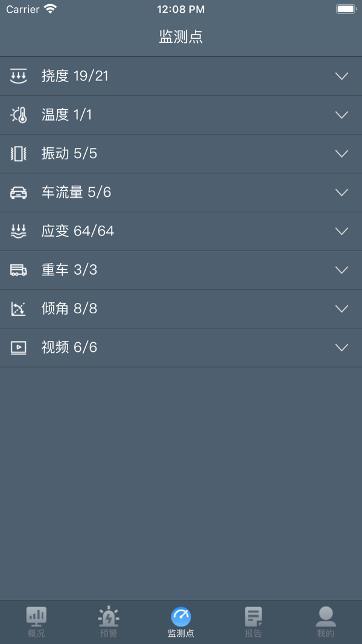Click the vibration (振动) icon
The height and width of the screenshot is (644, 362).
(x=19, y=153)
